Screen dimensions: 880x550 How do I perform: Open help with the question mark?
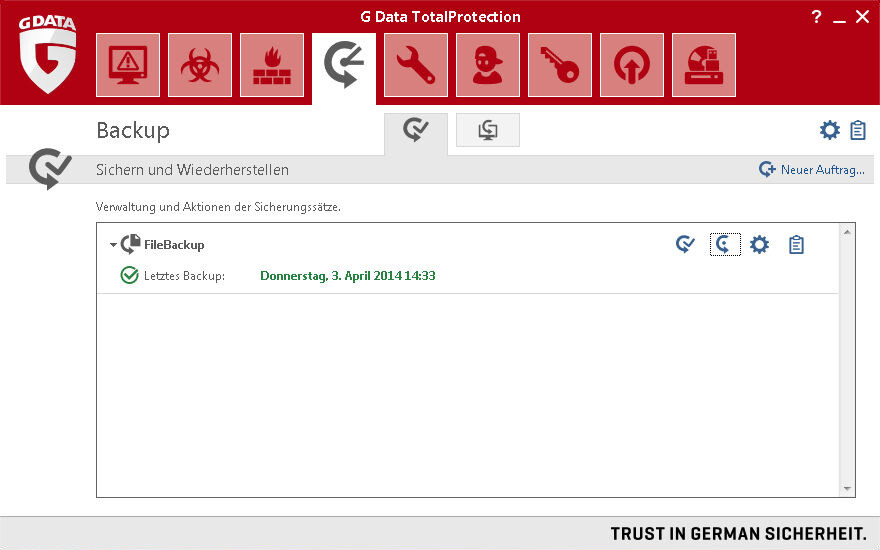[816, 17]
